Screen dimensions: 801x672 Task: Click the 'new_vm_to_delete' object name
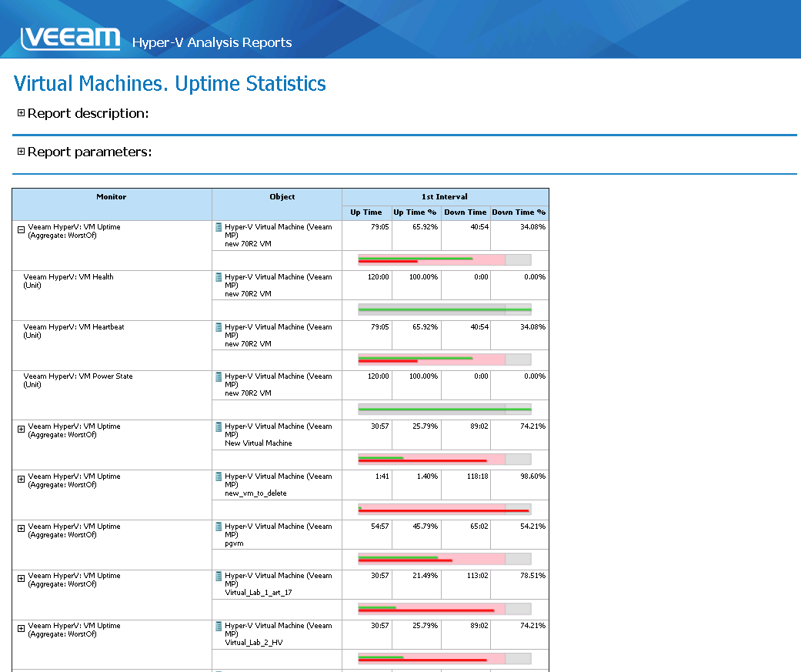coord(255,493)
